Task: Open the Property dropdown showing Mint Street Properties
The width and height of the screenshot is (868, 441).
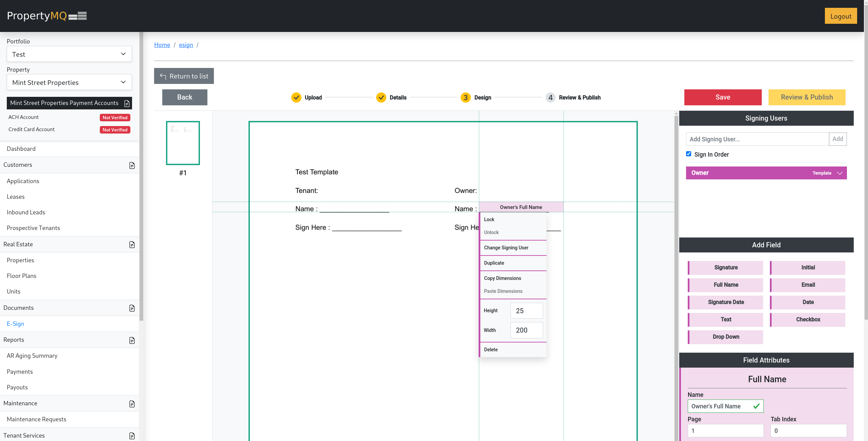Action: tap(69, 82)
